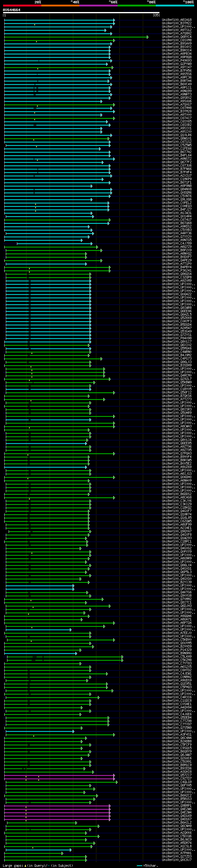Image resolution: width=197 pixels, height=868 pixels.
Task: Select hit UniRef100_B9SAV9
Action: [177, 43]
